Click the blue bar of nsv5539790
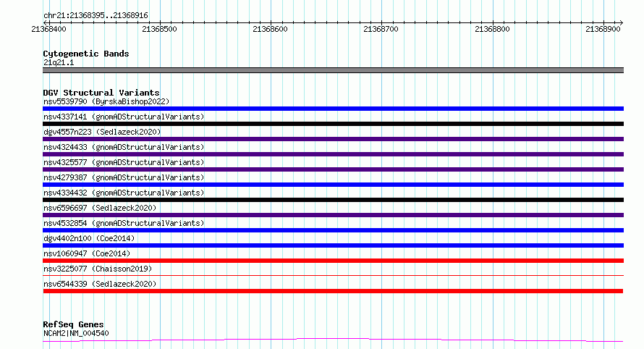Screen dimensions: 644x349 (x=333, y=109)
